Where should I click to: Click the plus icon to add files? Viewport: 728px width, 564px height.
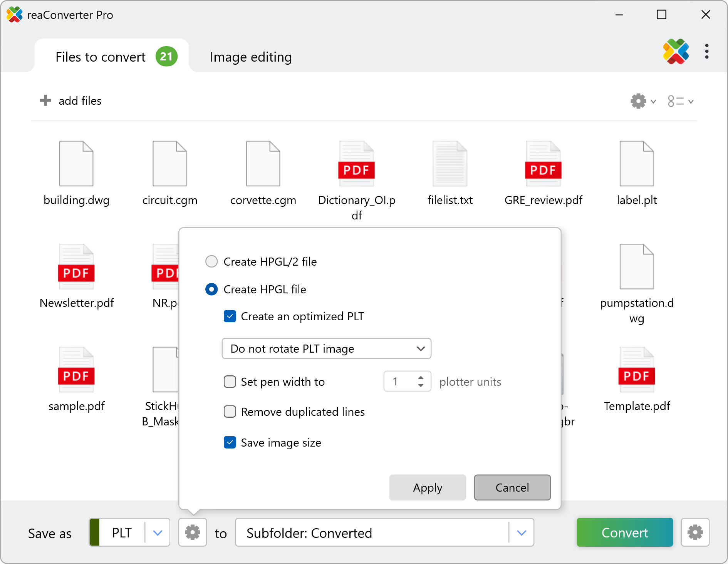pos(45,100)
